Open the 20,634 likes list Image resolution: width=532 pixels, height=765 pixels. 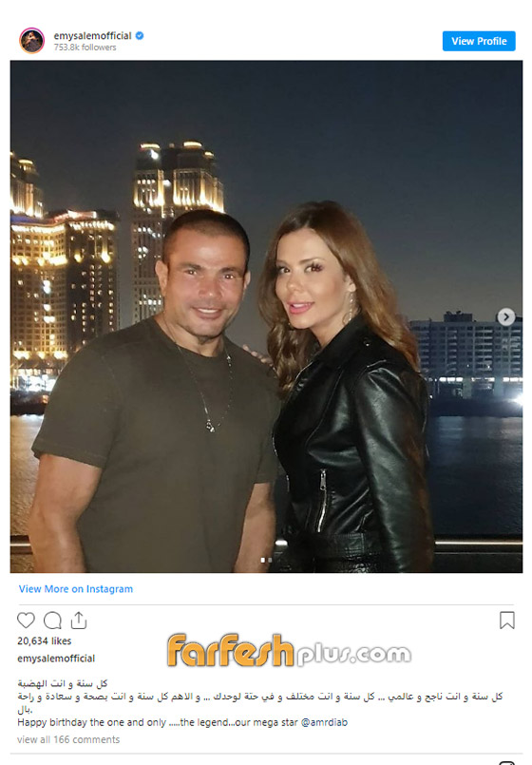[45, 641]
